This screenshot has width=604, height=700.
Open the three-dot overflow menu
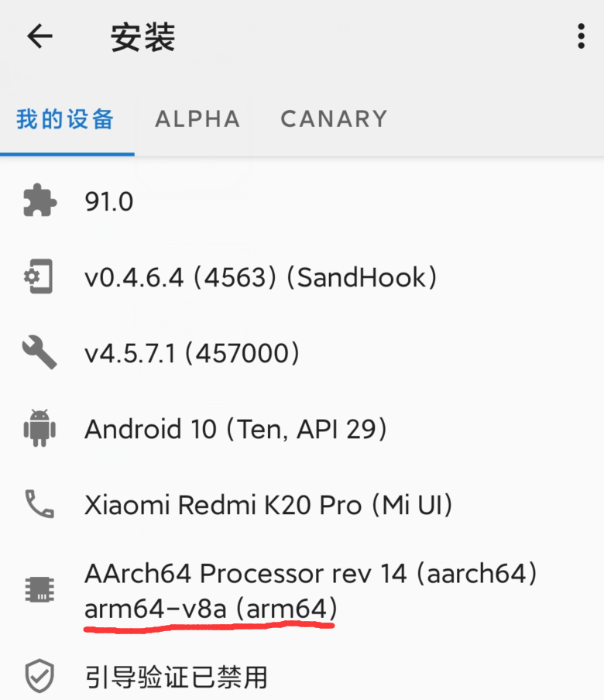pyautogui.click(x=581, y=36)
